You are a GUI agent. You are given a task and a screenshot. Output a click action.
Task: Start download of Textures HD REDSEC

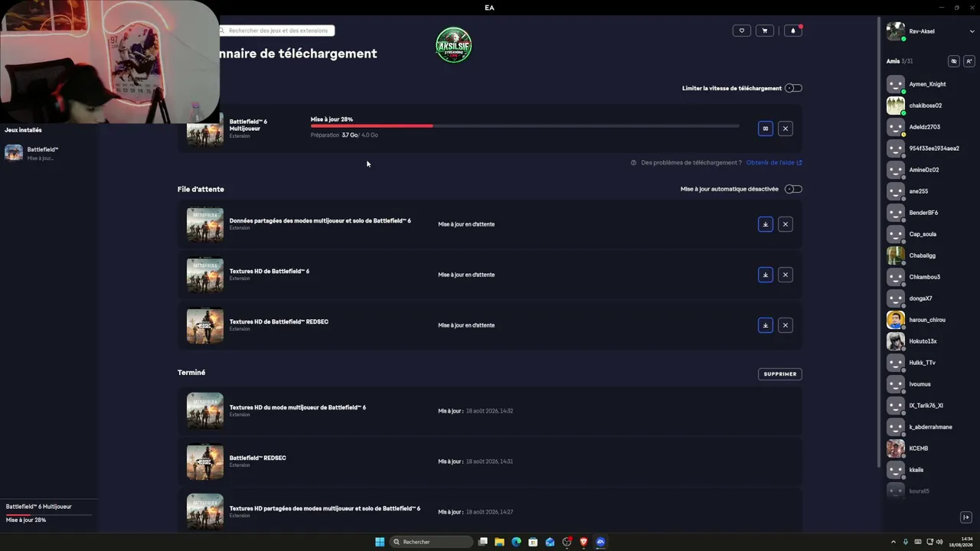(x=765, y=325)
